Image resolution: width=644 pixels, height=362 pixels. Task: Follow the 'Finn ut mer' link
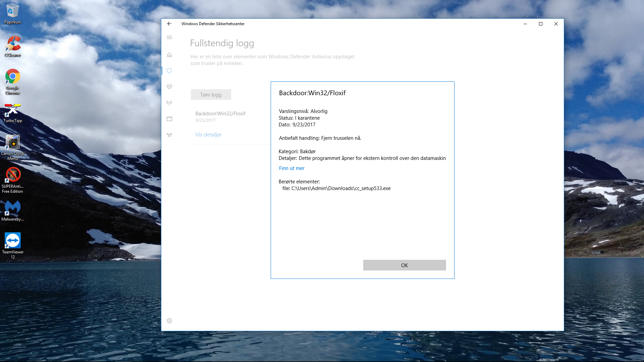291,168
